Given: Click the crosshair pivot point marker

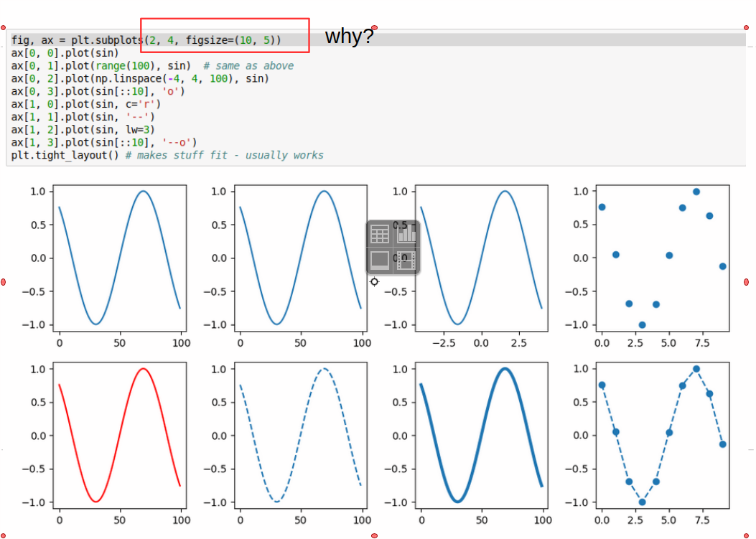Looking at the screenshot, I should [x=375, y=281].
